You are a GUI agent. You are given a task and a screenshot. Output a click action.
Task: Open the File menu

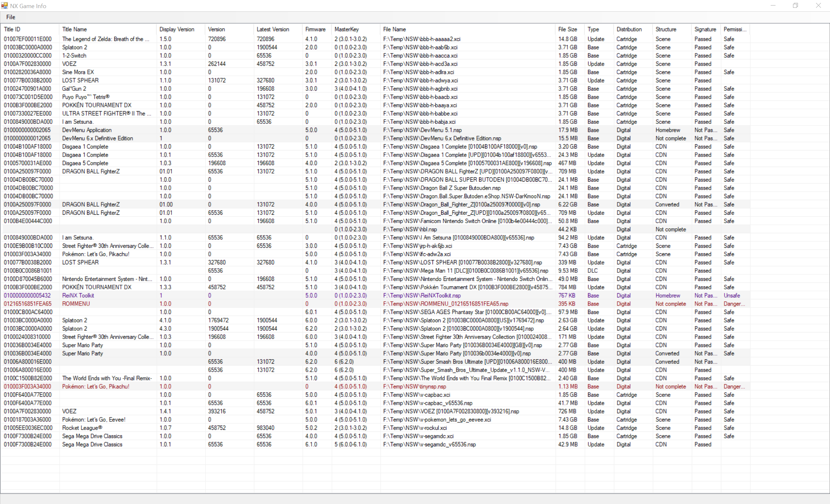pos(10,17)
